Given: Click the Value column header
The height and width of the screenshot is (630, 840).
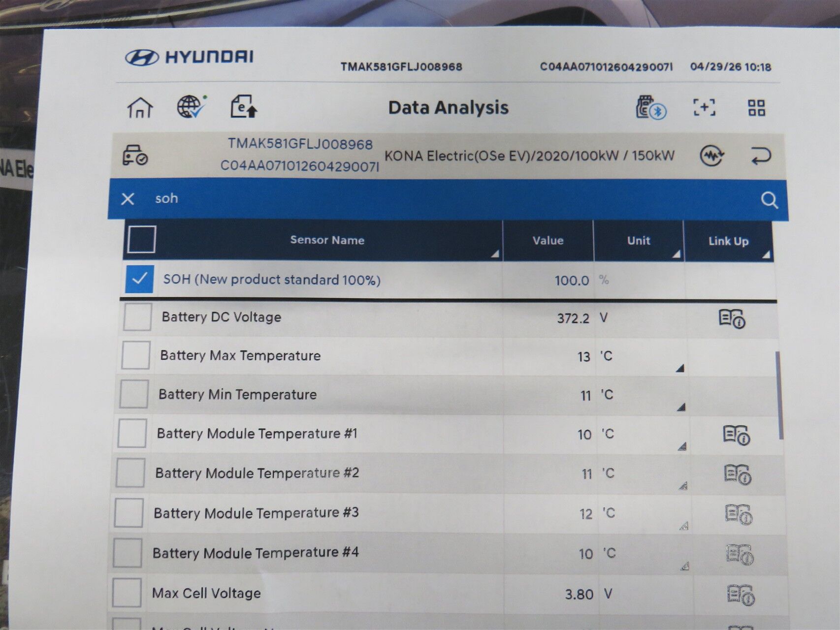Looking at the screenshot, I should point(548,241).
